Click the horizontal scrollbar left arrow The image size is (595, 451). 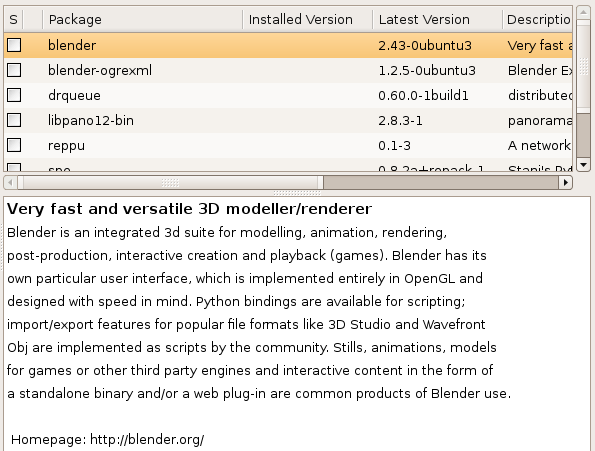click(x=10, y=182)
